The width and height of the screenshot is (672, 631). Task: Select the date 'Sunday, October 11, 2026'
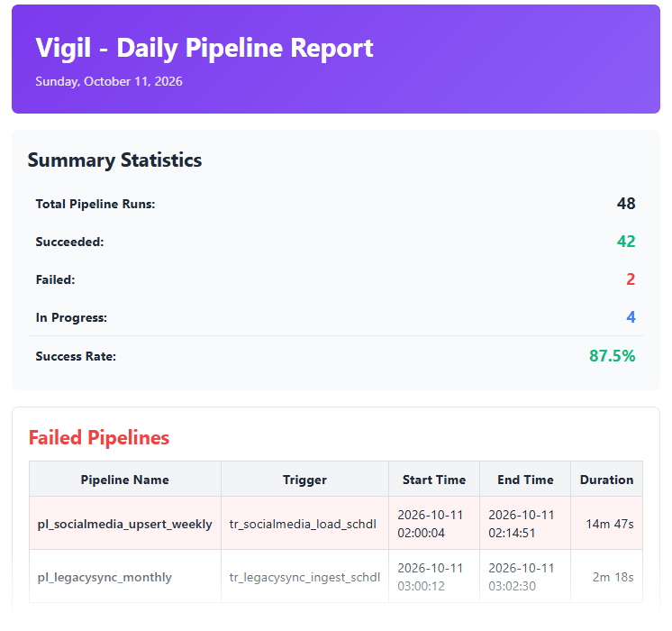coord(109,81)
